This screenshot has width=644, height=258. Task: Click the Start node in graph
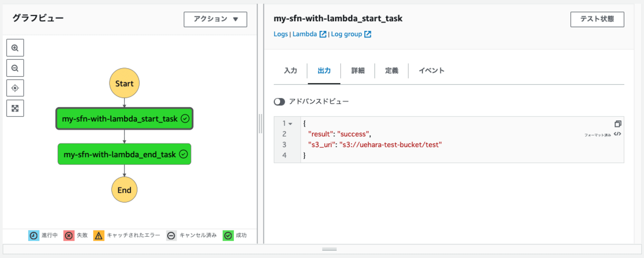pyautogui.click(x=124, y=83)
